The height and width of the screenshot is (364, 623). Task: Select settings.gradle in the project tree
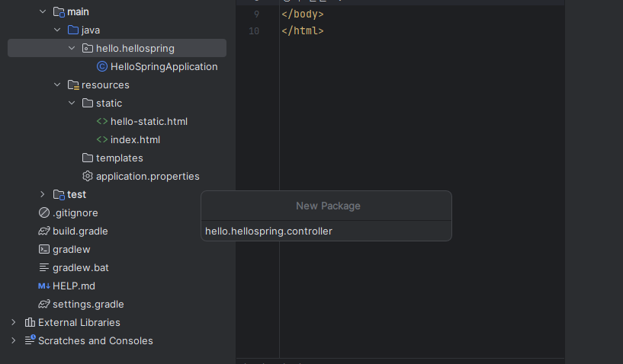click(88, 305)
